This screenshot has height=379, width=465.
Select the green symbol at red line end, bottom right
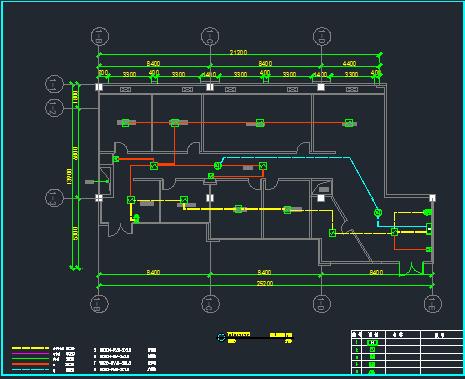pyautogui.click(x=429, y=249)
